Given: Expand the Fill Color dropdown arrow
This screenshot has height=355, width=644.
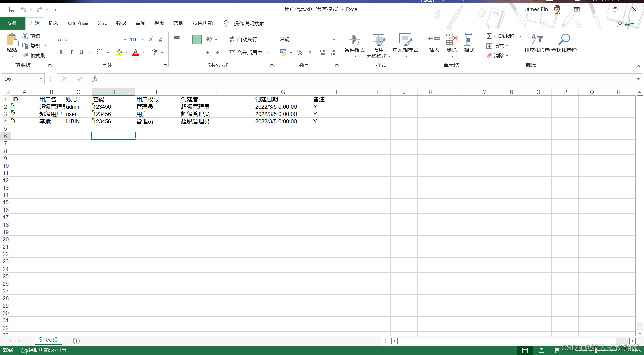Looking at the screenshot, I should (x=127, y=52).
